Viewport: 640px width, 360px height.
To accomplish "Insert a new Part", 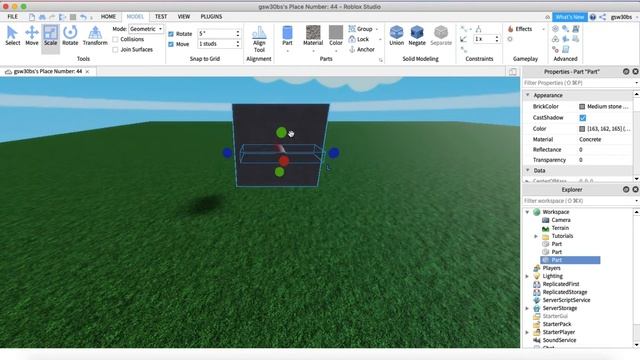I will (x=287, y=36).
